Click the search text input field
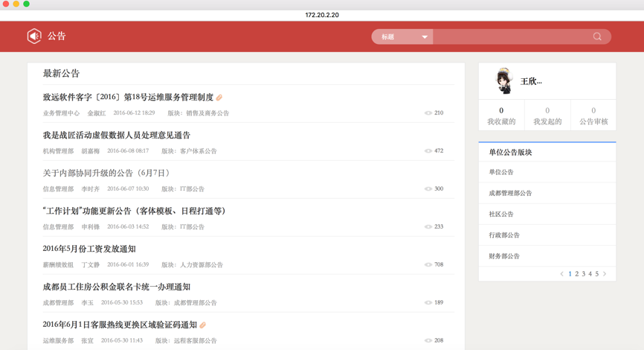The width and height of the screenshot is (644, 350). 512,36
